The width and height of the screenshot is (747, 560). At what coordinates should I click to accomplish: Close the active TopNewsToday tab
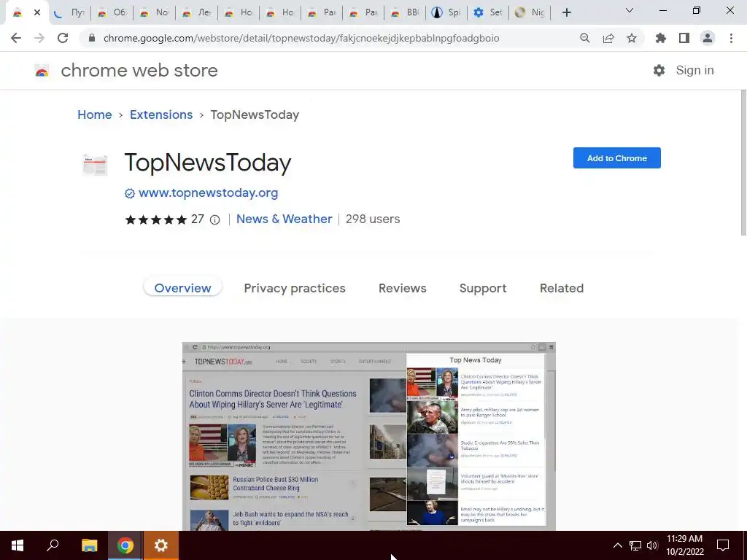37,12
